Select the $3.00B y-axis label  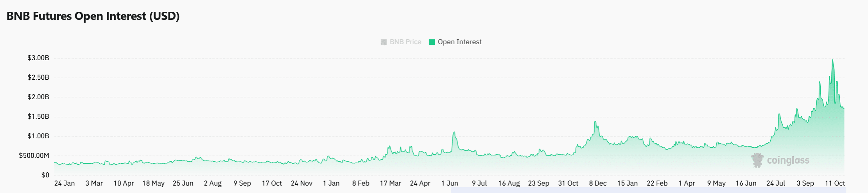tap(38, 58)
